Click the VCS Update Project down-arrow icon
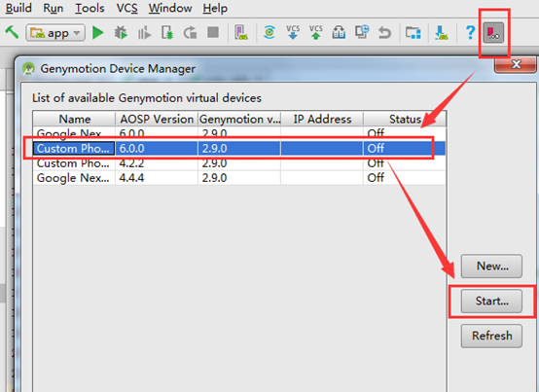The width and height of the screenshot is (539, 392). click(x=293, y=32)
